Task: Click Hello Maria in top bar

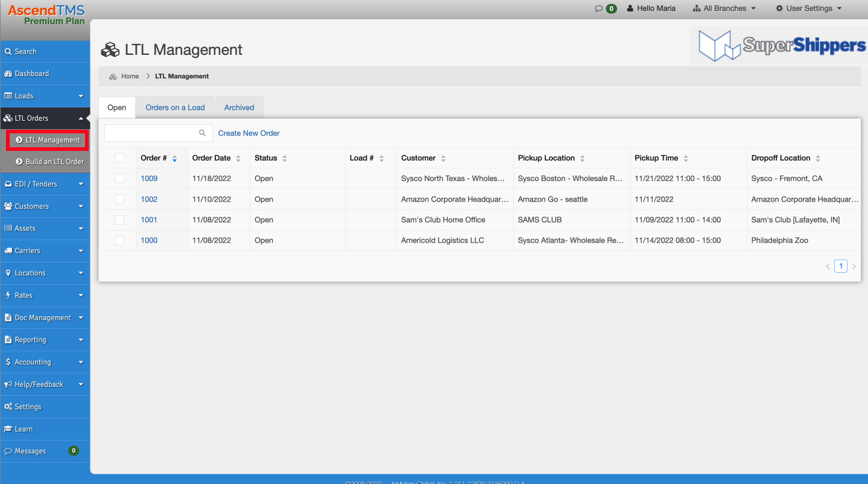Action: tap(651, 8)
